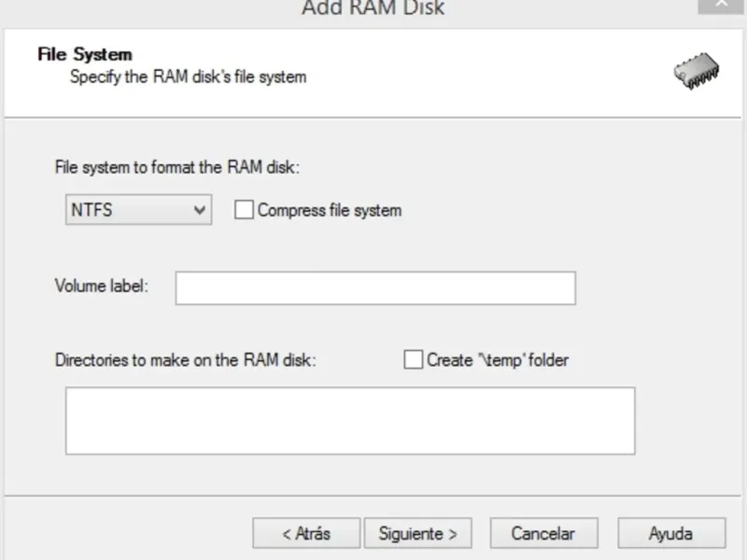This screenshot has height=560, width=747.
Task: Click the 'File System' bold heading
Action: point(84,54)
